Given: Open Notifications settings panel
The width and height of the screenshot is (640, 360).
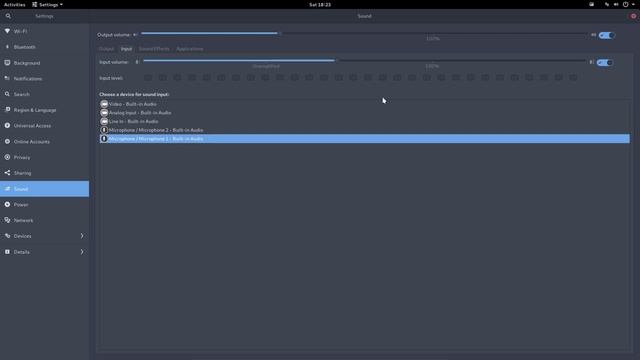Looking at the screenshot, I should (x=44, y=78).
